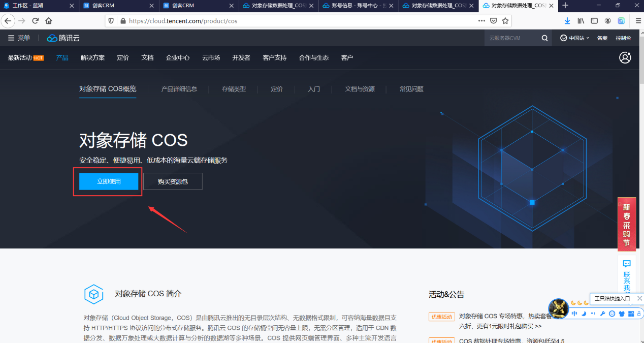Image resolution: width=644 pixels, height=343 pixels.
Task: Open the 菜单 hamburger menu
Action: coord(19,38)
